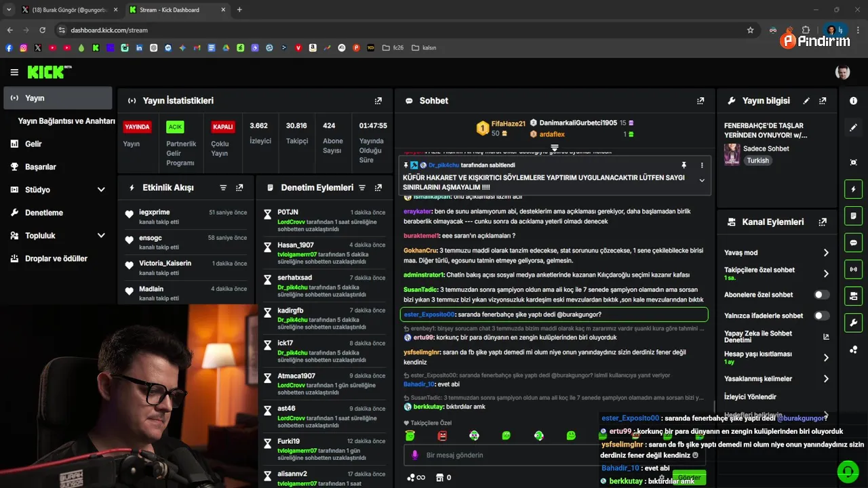Screen dimensions: 868x488
Task: Click the lightning bolt icon in the right rail
Action: click(853, 189)
